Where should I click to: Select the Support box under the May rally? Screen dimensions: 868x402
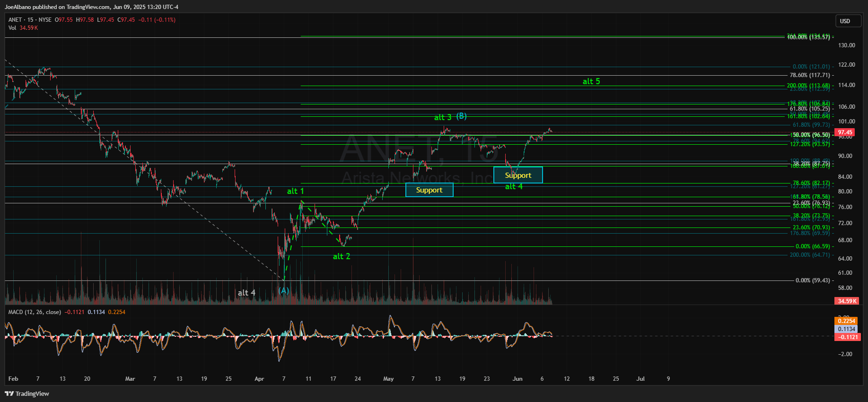coord(429,190)
